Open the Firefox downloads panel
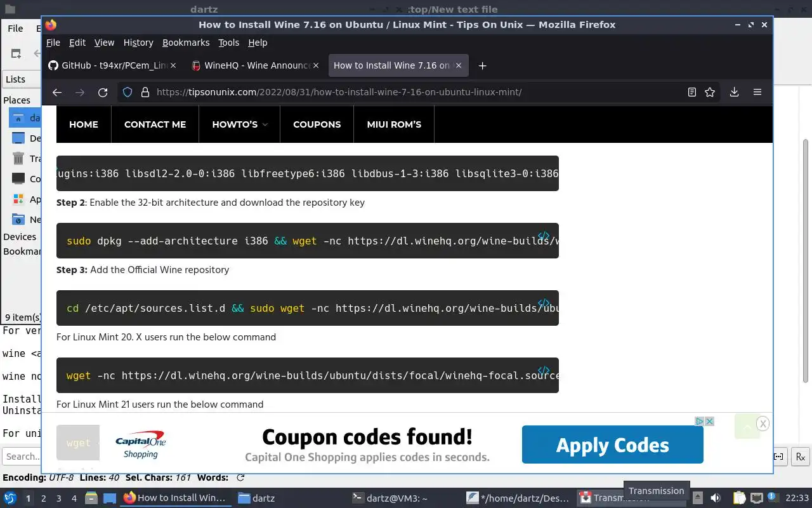This screenshot has height=508, width=812. pyautogui.click(x=734, y=92)
